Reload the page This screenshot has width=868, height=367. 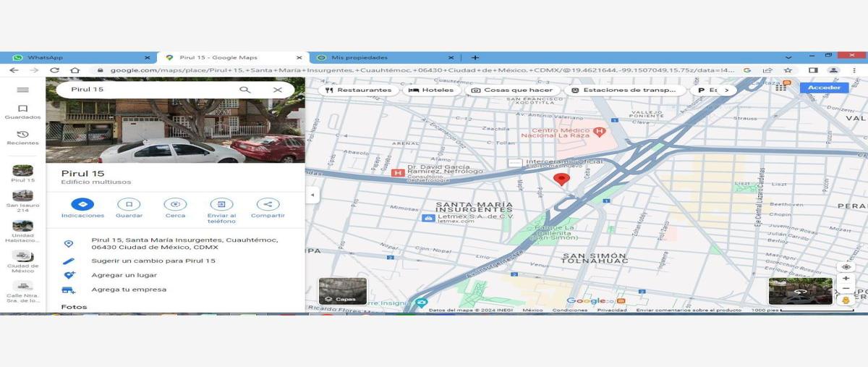click(x=54, y=70)
